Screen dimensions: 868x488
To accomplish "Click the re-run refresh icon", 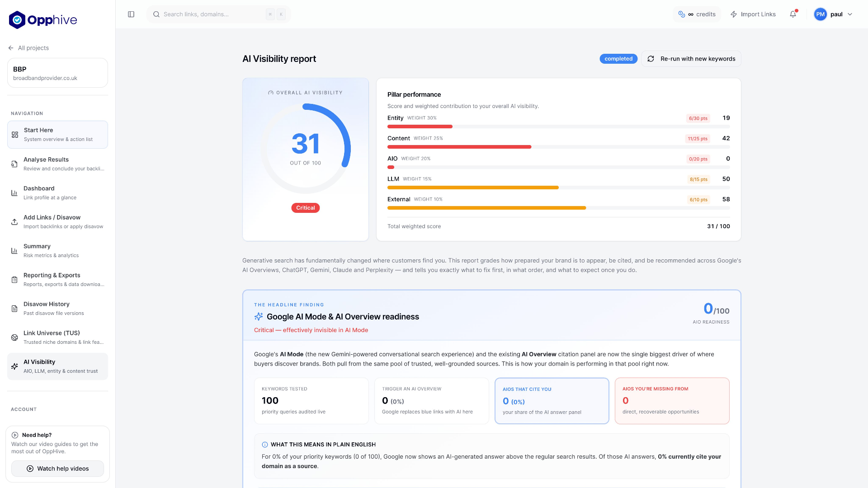I will [651, 59].
